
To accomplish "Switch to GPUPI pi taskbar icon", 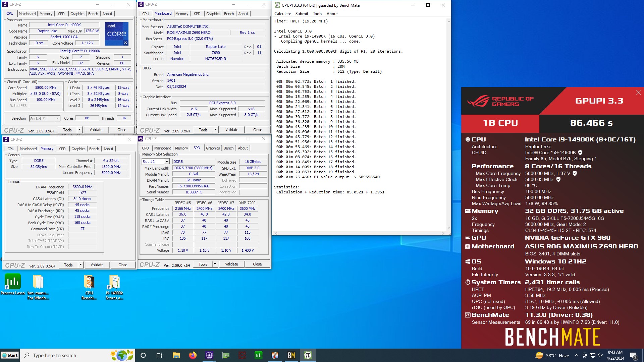I will (308, 355).
